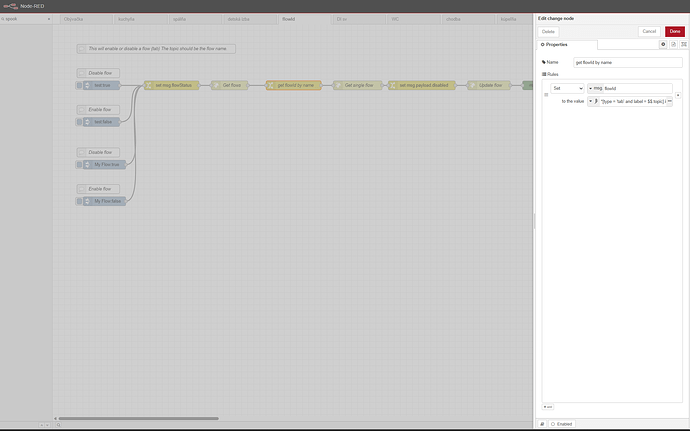Select the My Flow:false inject node
The width and height of the screenshot is (690, 431).
(x=105, y=201)
